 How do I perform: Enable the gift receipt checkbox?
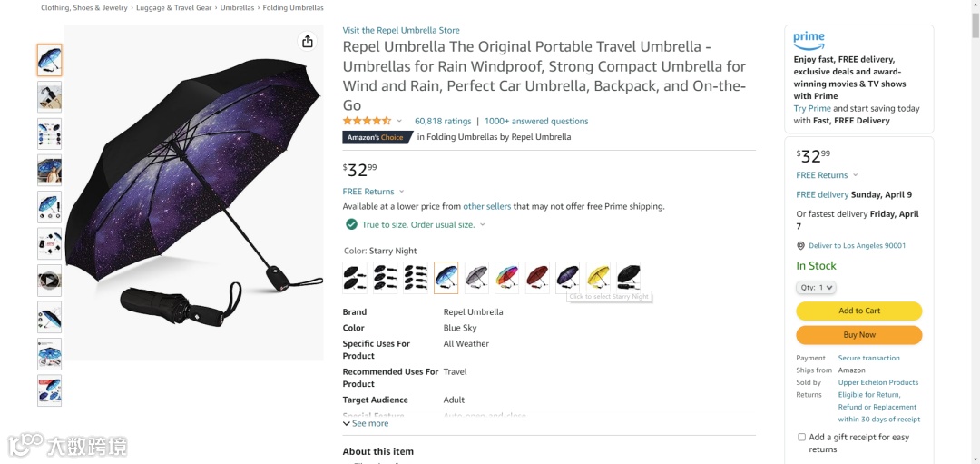click(x=801, y=437)
